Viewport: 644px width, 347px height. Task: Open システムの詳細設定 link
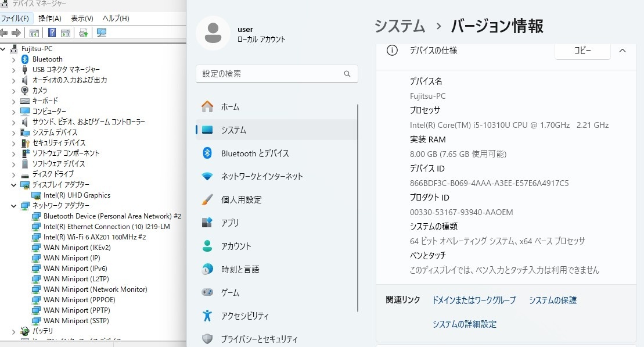pyautogui.click(x=464, y=324)
